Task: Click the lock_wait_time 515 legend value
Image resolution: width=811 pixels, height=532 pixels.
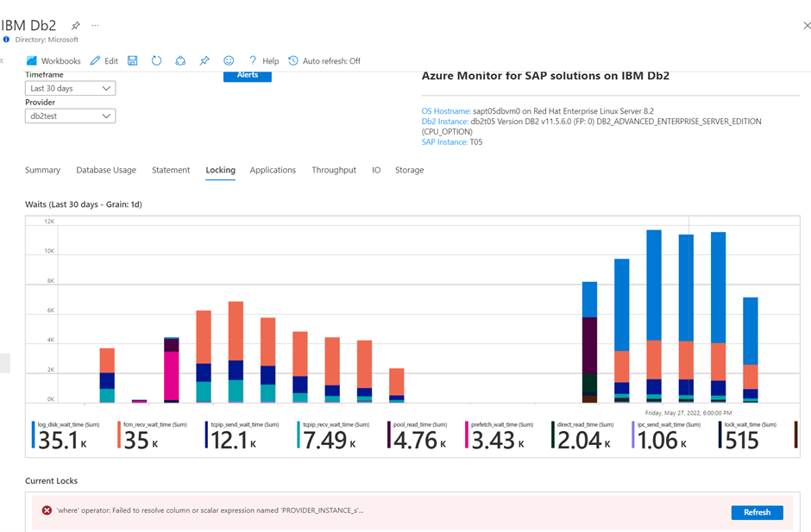Action: tap(741, 441)
